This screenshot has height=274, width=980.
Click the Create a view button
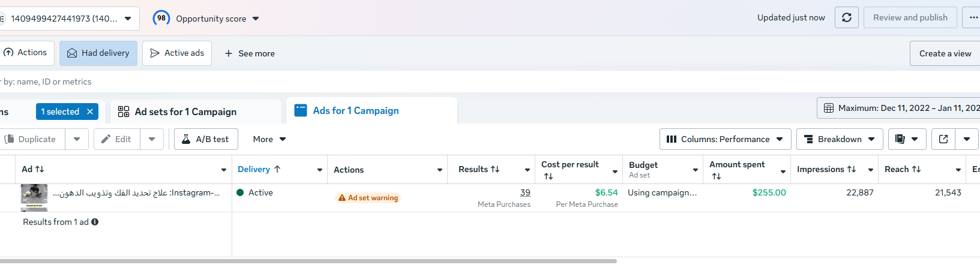click(x=945, y=53)
